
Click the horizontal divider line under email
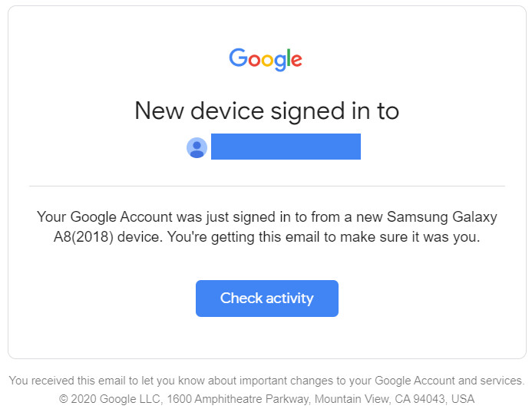(267, 186)
